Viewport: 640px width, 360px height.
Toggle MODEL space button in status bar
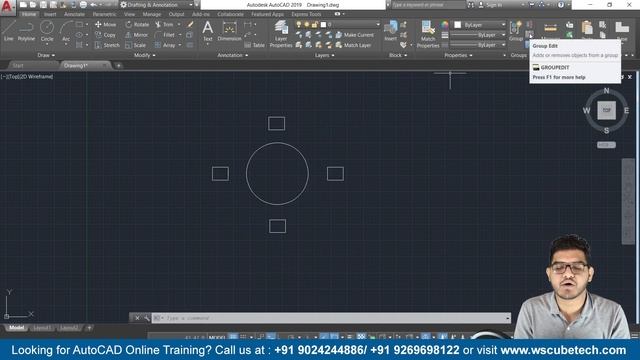tap(217, 338)
